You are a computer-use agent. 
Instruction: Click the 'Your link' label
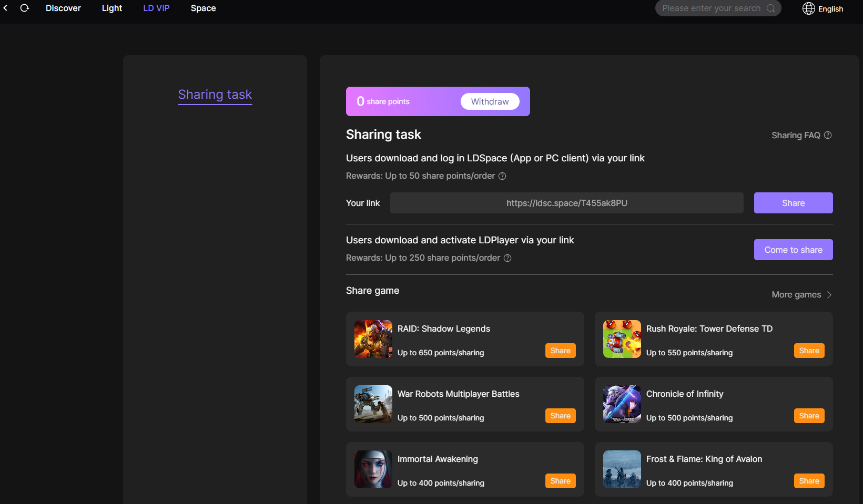click(363, 203)
